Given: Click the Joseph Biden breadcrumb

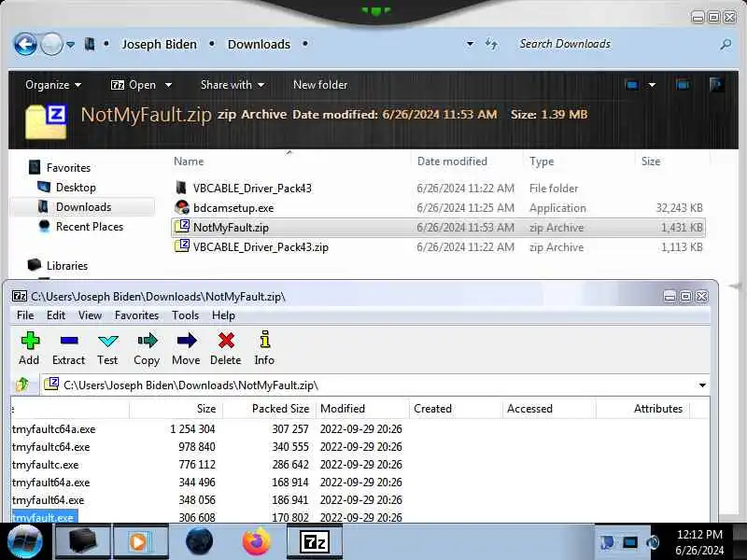Looking at the screenshot, I should (159, 44).
